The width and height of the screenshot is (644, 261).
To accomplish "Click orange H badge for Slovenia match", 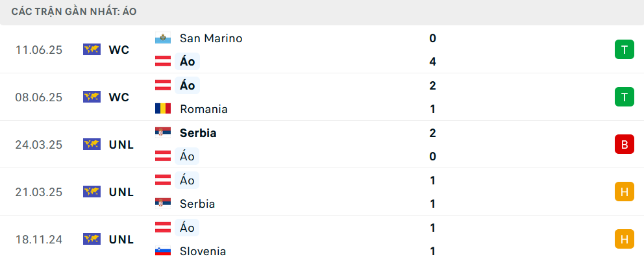I will [x=624, y=239].
